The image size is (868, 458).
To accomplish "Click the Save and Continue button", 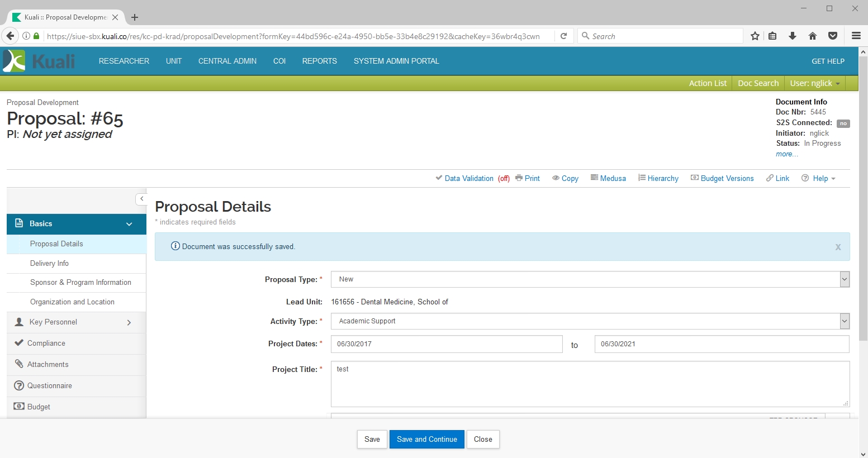I will [x=426, y=439].
